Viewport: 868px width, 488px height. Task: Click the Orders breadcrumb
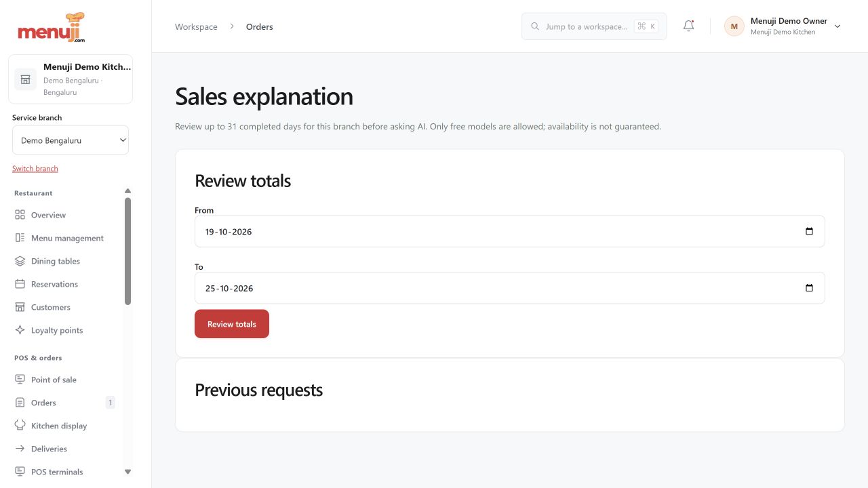point(260,27)
